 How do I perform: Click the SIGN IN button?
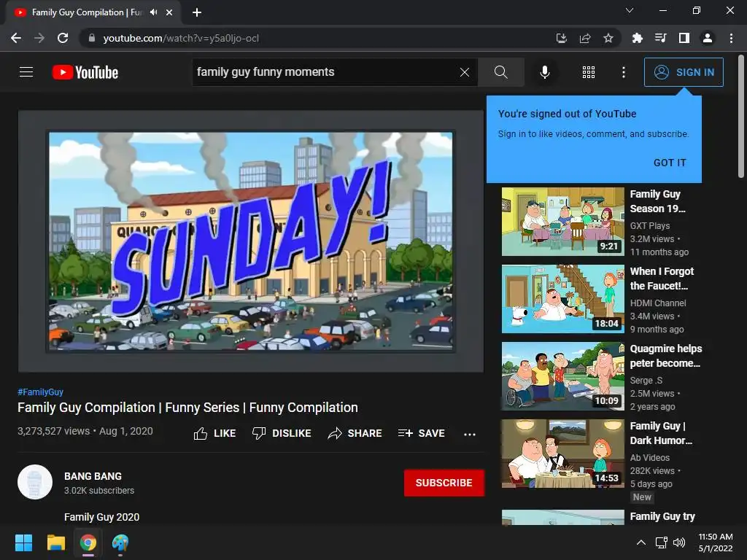tap(684, 72)
